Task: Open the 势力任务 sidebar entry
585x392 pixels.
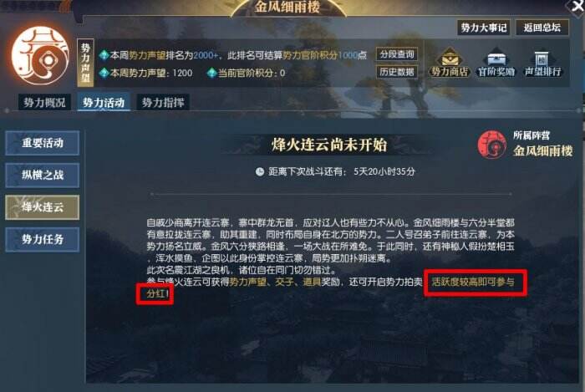Action: click(x=42, y=239)
